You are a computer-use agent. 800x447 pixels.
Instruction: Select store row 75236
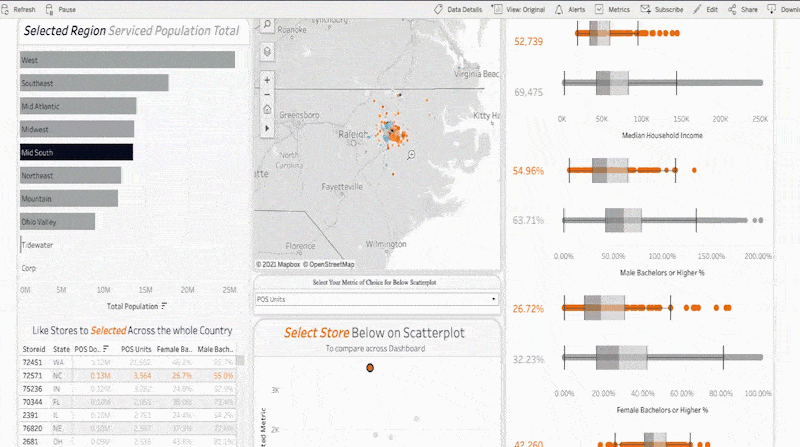(129, 389)
